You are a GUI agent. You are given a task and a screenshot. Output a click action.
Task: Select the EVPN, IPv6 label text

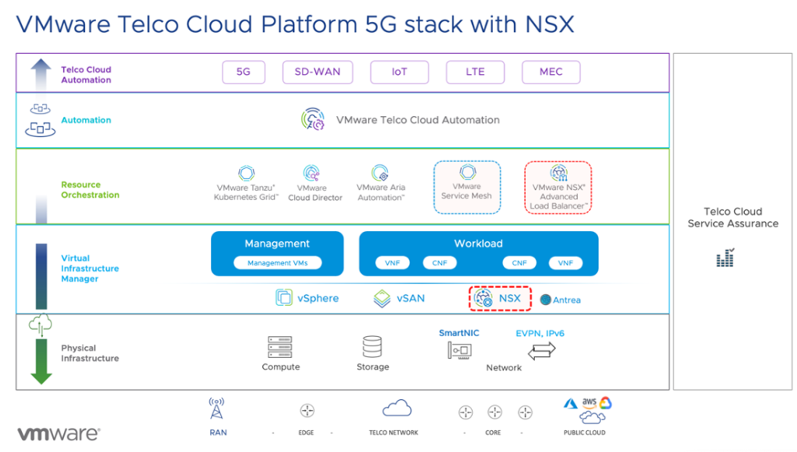(x=540, y=334)
